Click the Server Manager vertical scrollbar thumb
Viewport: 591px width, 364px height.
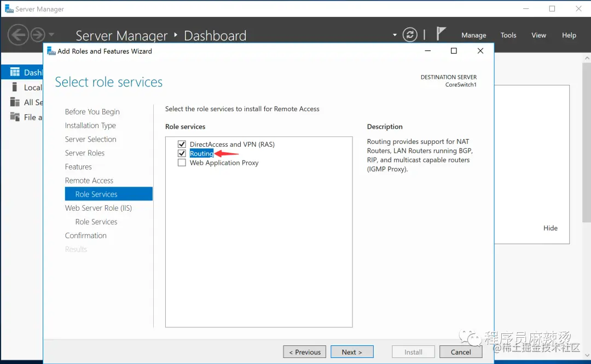coord(587,142)
